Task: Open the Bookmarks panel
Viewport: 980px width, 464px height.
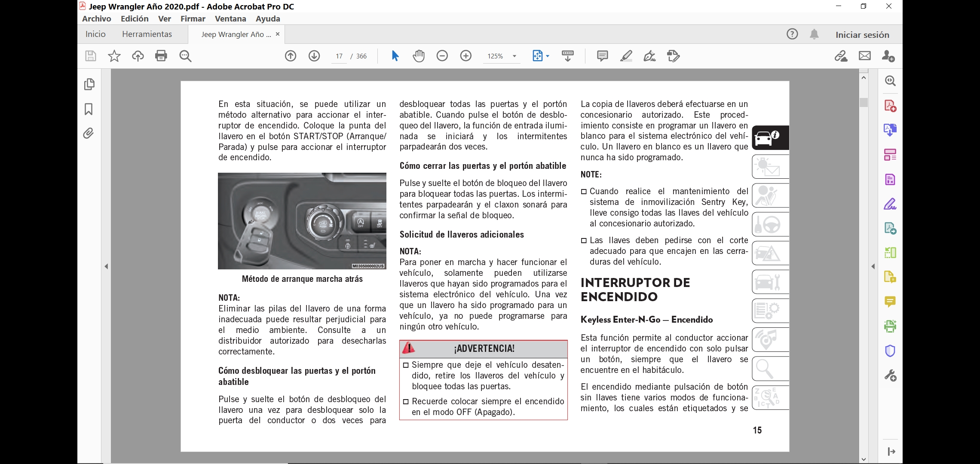Action: (89, 109)
